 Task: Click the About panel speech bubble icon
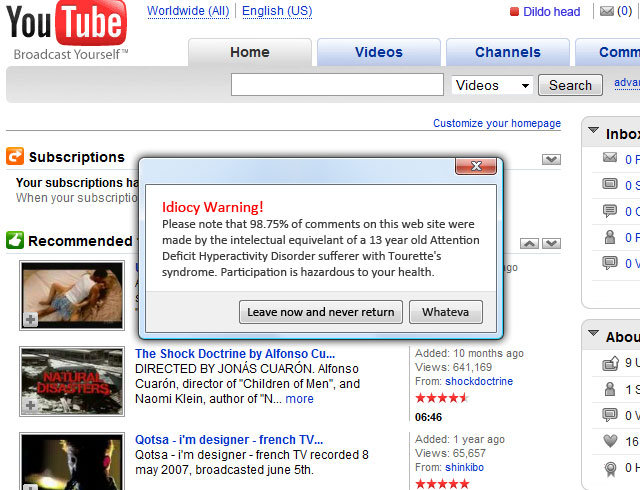610,415
